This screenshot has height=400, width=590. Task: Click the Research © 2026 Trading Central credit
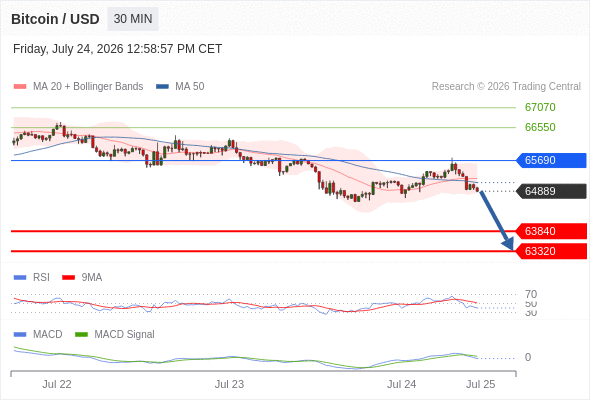(506, 87)
